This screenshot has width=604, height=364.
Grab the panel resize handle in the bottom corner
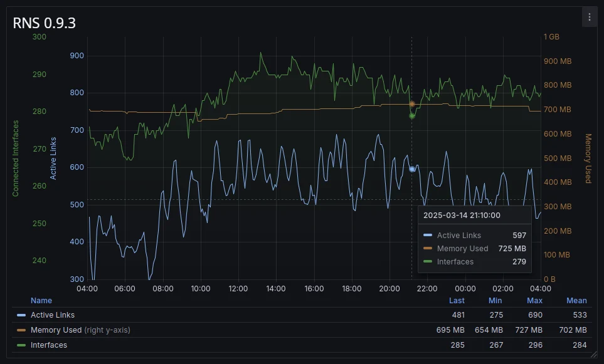tap(593, 355)
